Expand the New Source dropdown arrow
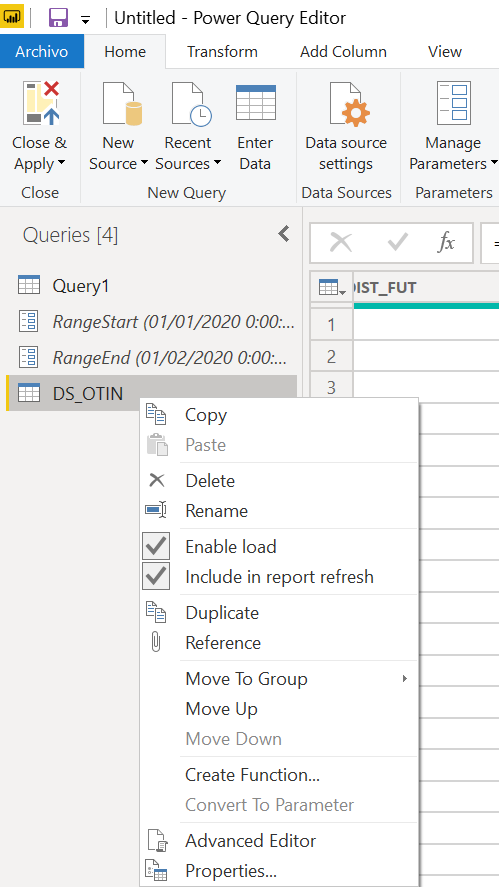Screen dimensions: 499x887 pos(144,163)
